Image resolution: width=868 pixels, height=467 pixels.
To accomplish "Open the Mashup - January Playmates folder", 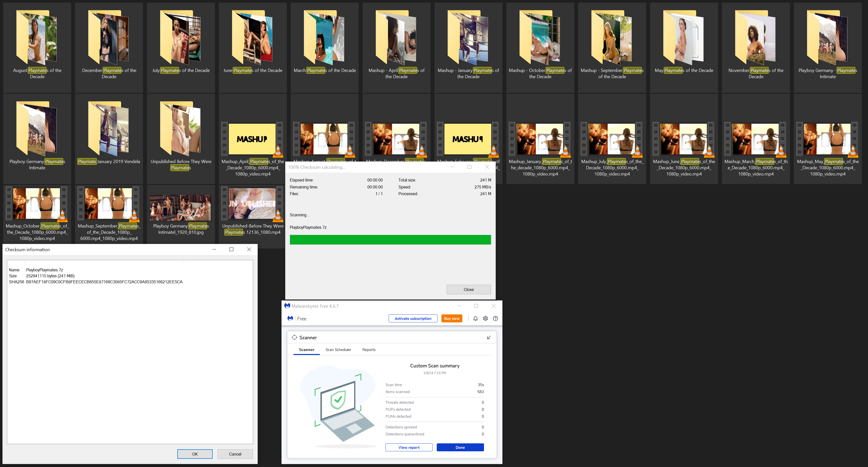I will pyautogui.click(x=468, y=47).
